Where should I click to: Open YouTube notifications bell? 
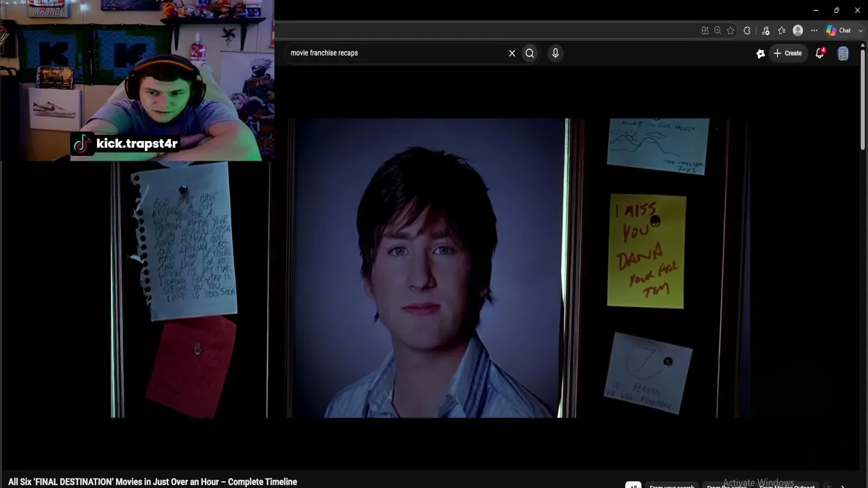(820, 53)
